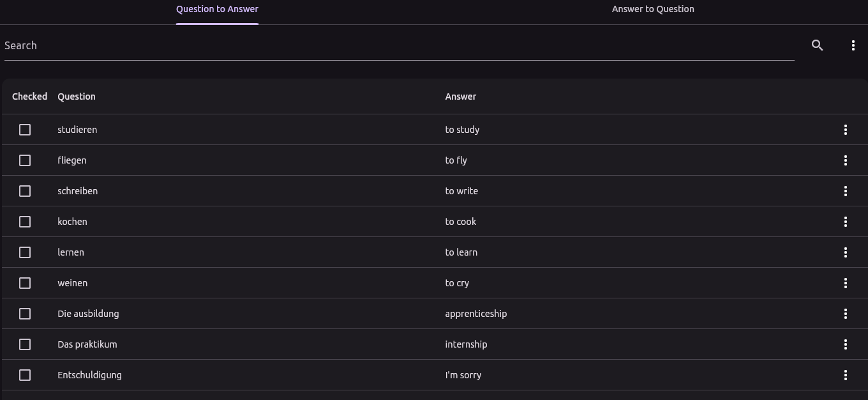
Task: Open row menu for Das praktikum
Action: click(x=845, y=344)
